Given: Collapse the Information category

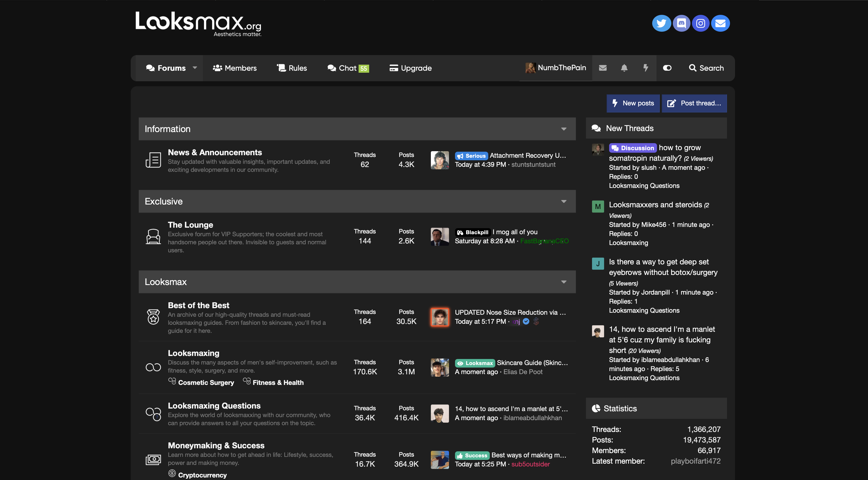Looking at the screenshot, I should pos(564,129).
